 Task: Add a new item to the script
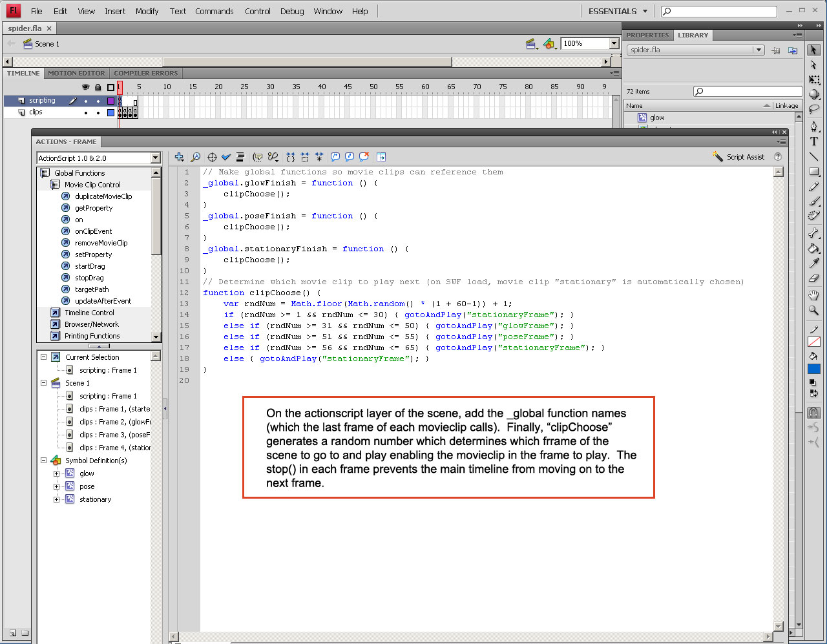179,157
